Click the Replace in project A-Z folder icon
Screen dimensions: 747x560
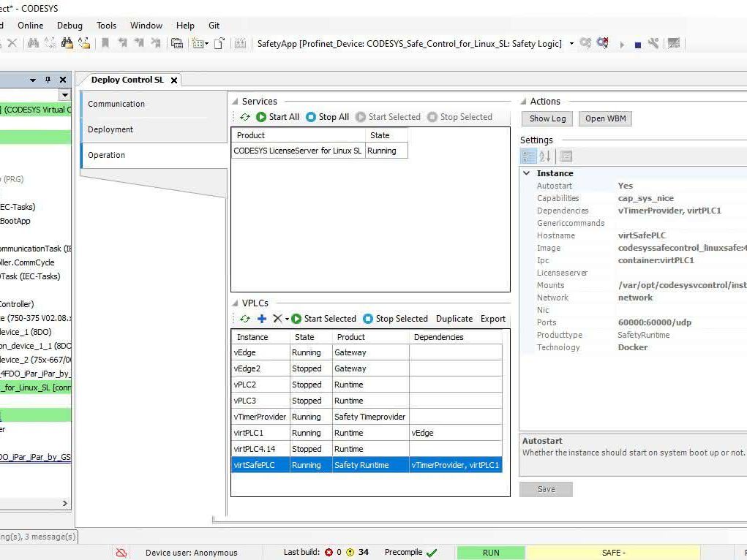click(84, 43)
